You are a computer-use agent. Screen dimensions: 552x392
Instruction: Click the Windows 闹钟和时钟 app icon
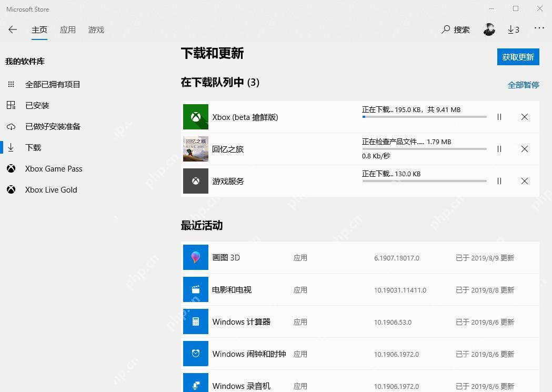tap(196, 354)
